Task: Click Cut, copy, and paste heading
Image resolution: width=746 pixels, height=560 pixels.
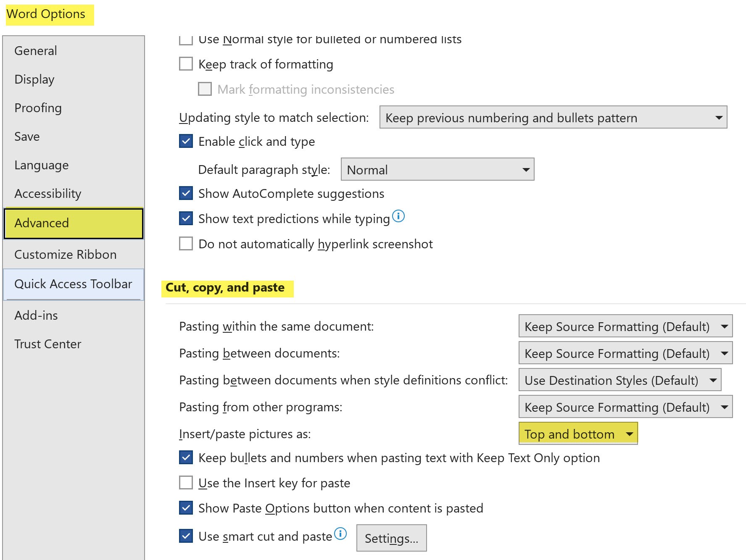Action: [225, 288]
